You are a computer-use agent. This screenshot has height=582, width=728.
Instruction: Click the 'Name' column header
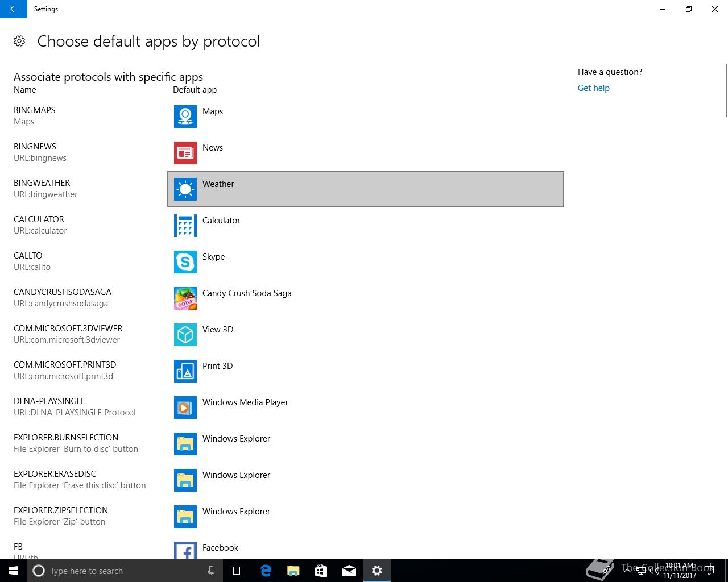pyautogui.click(x=25, y=90)
